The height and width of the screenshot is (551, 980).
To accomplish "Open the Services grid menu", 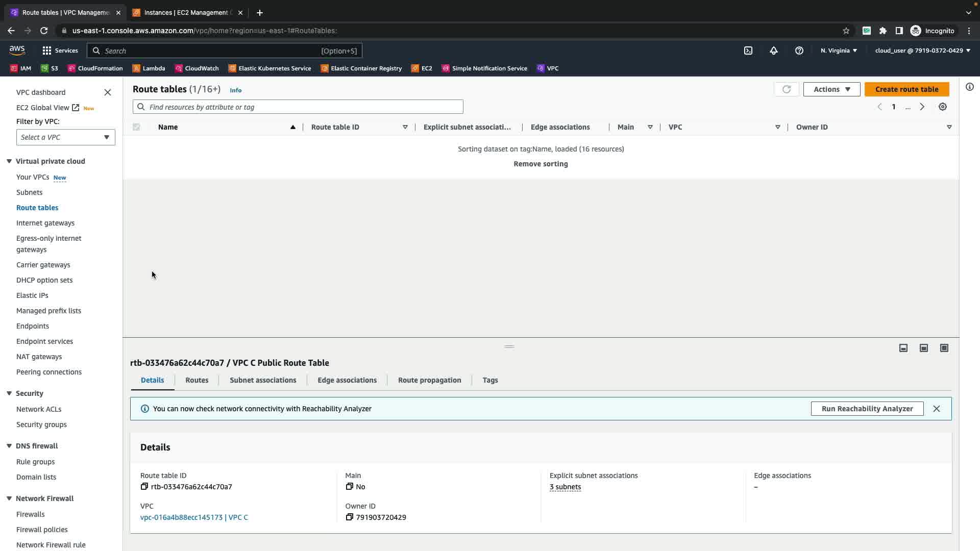I will point(60,51).
